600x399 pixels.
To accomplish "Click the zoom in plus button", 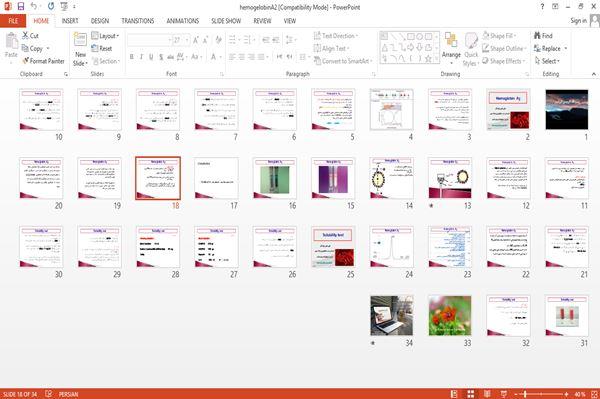I will [566, 394].
